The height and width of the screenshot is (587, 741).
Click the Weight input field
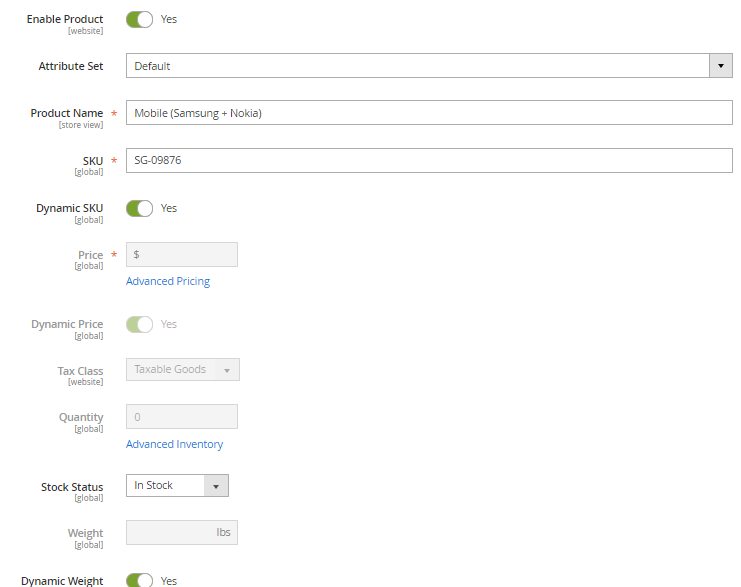coord(182,533)
